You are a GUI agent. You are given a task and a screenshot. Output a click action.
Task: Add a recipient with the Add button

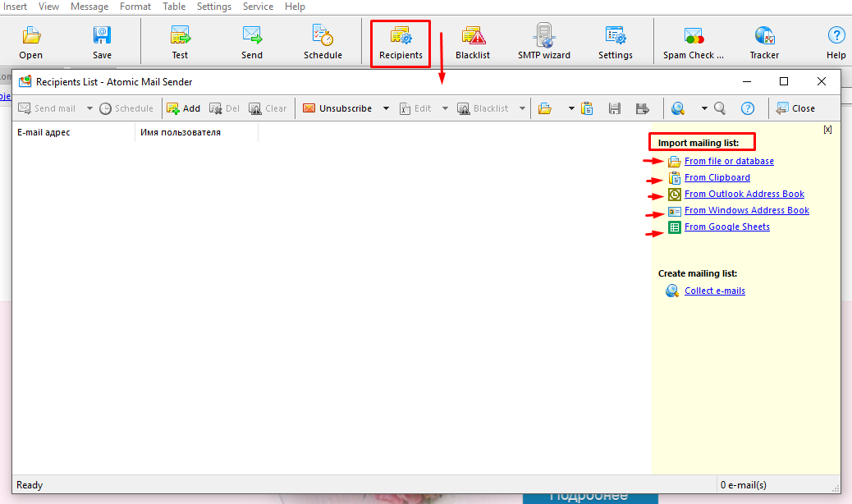(184, 108)
